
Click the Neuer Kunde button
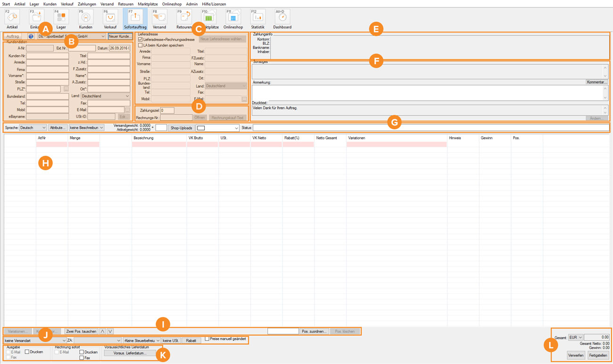[x=120, y=36]
